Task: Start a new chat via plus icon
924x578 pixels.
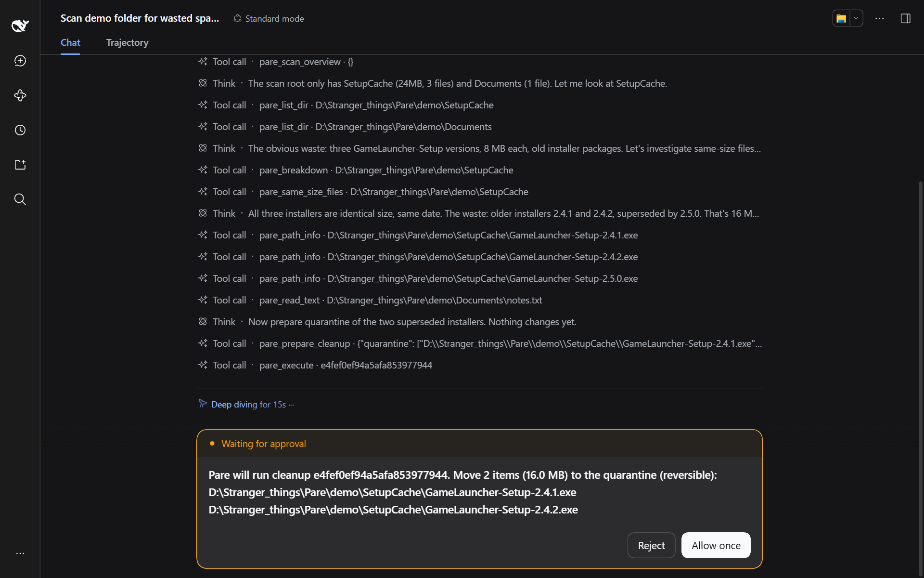Action: click(x=20, y=61)
